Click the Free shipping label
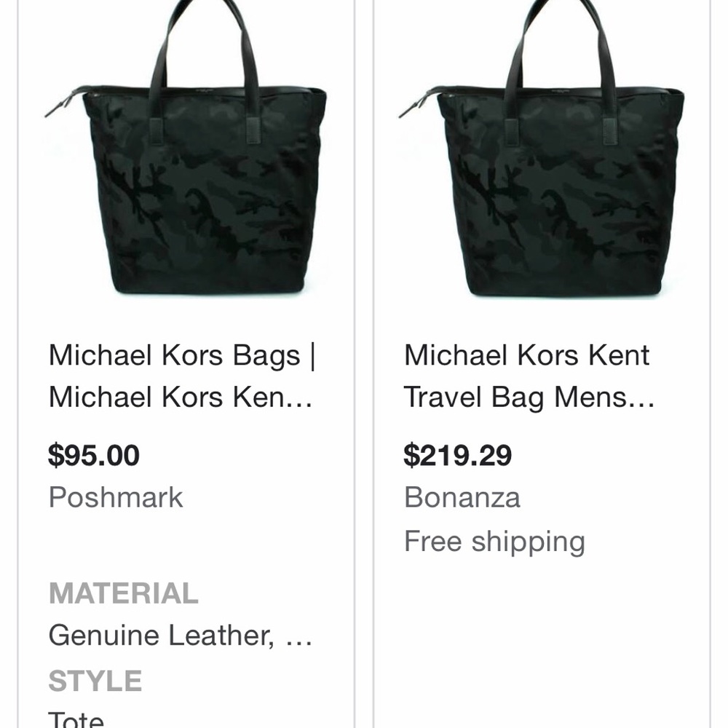This screenshot has width=728, height=728. click(494, 540)
